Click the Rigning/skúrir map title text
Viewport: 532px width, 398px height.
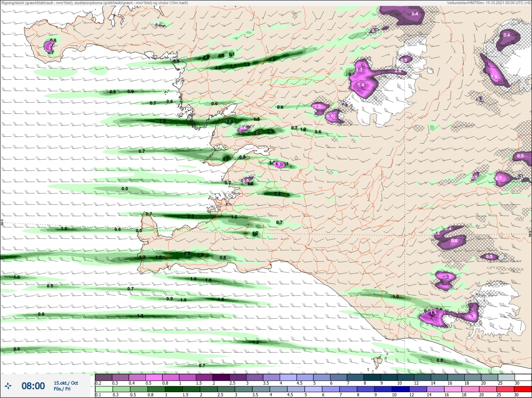pyautogui.click(x=95, y=3)
